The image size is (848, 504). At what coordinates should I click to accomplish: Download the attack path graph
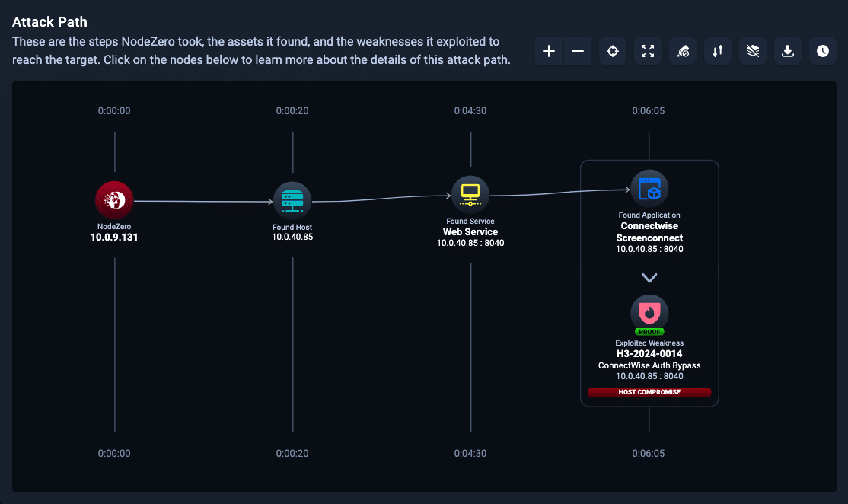(787, 51)
